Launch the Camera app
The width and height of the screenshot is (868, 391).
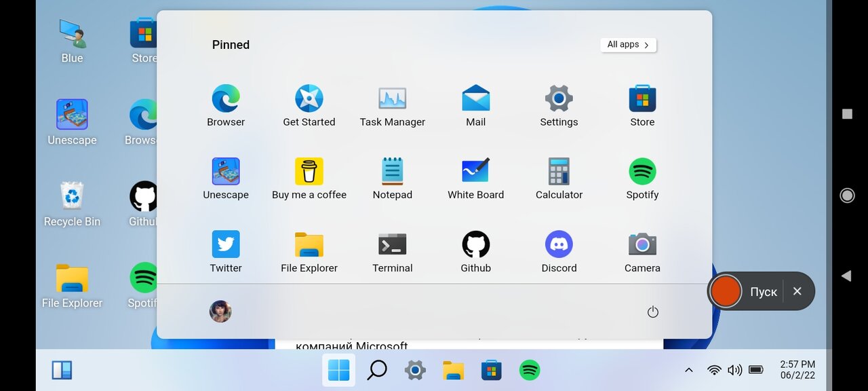coord(642,243)
